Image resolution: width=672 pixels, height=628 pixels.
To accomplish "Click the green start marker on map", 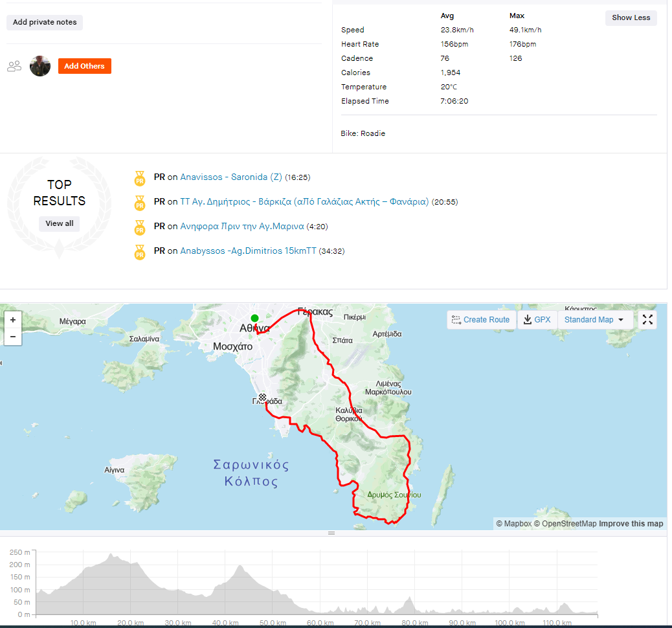I will (254, 318).
